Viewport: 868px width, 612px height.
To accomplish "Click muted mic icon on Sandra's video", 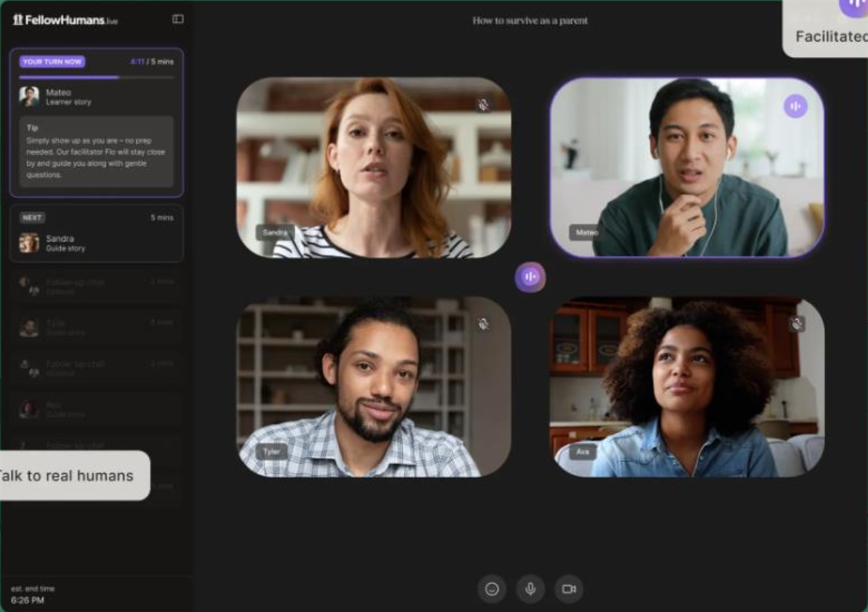I will [483, 105].
